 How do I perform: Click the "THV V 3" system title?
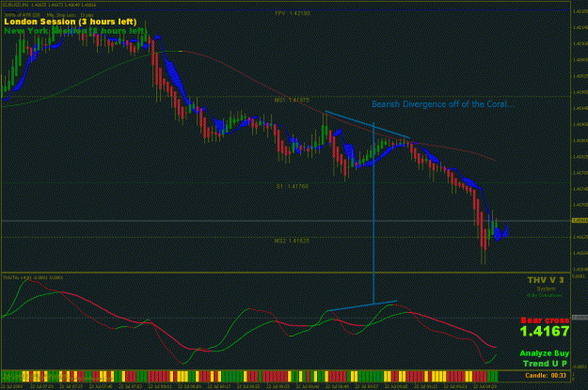click(546, 280)
